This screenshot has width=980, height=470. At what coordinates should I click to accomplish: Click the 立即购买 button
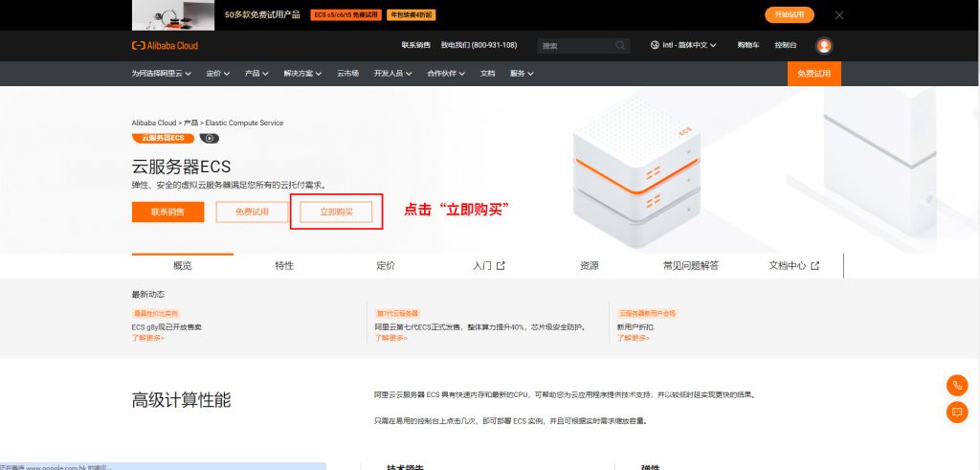point(336,212)
